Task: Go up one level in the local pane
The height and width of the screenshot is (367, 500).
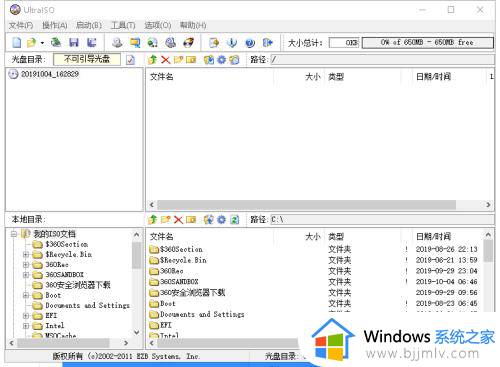Action: (153, 220)
